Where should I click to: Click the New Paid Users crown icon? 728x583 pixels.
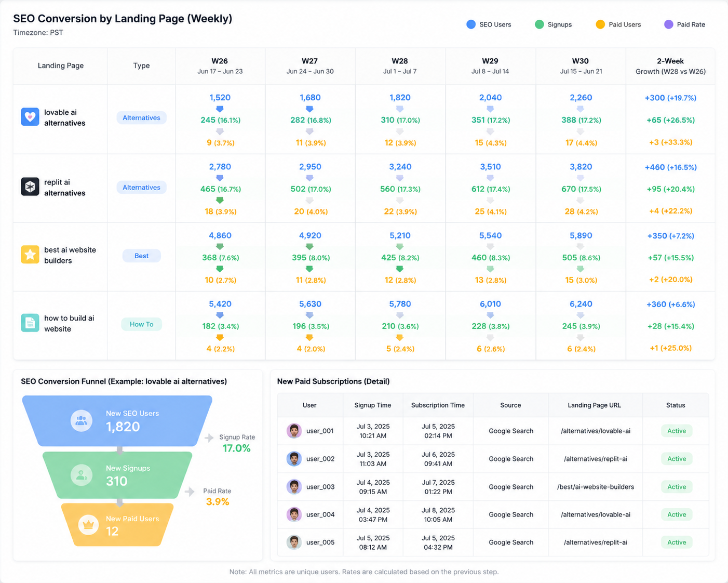click(x=88, y=525)
